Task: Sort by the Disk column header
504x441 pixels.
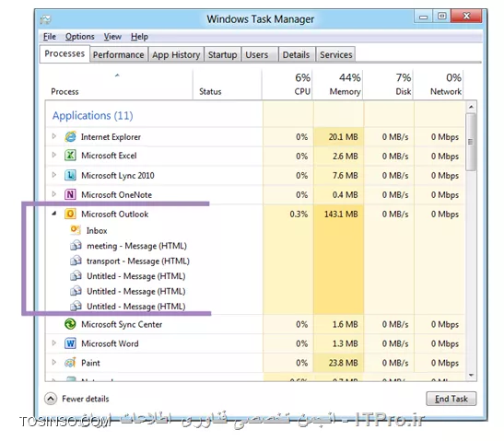Action: (x=388, y=85)
